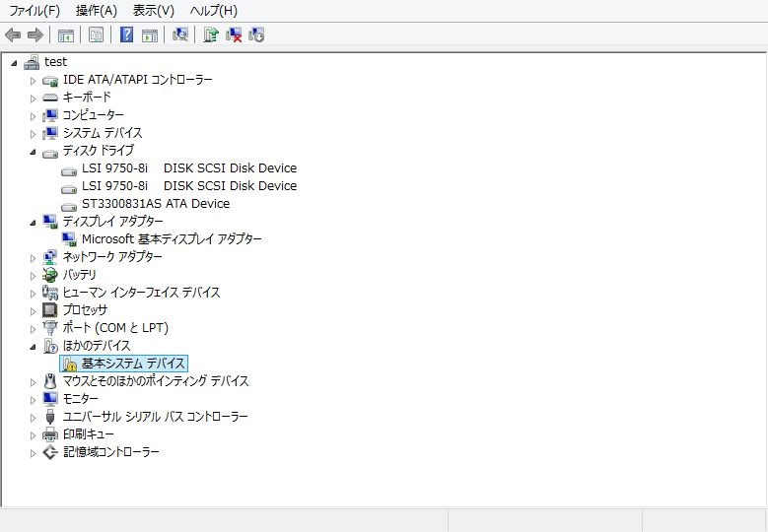Expand the キーボード node
The width and height of the screenshot is (768, 532).
[x=33, y=99]
